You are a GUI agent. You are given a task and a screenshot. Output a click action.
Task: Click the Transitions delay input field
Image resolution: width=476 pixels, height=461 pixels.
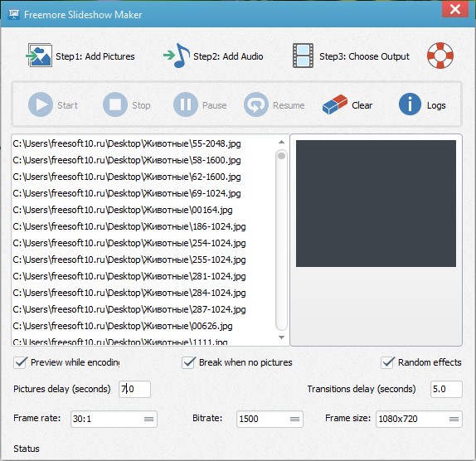tap(446, 389)
